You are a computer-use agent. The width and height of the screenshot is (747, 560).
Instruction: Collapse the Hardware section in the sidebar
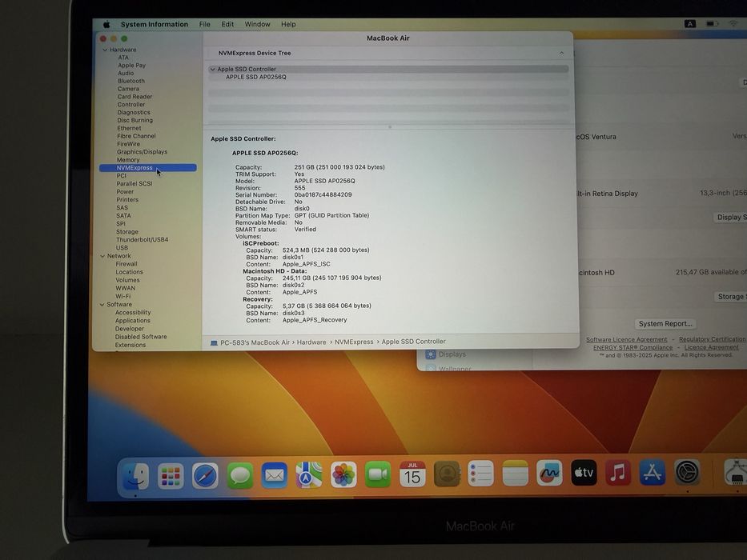click(105, 50)
